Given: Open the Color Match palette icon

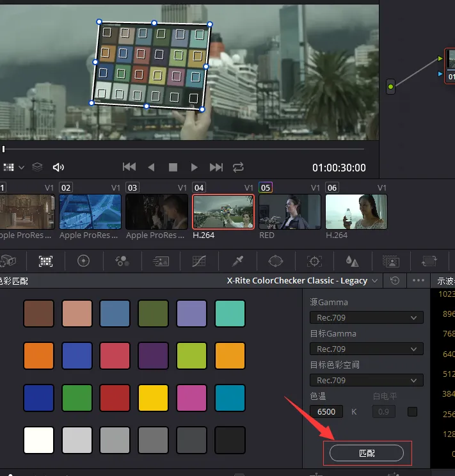Looking at the screenshot, I should tap(45, 261).
